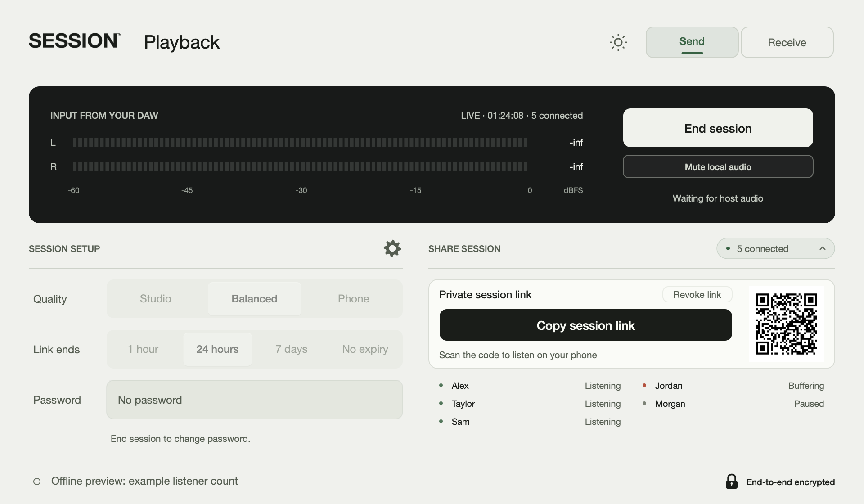Click the QR code image
The height and width of the screenshot is (504, 864).
787,324
